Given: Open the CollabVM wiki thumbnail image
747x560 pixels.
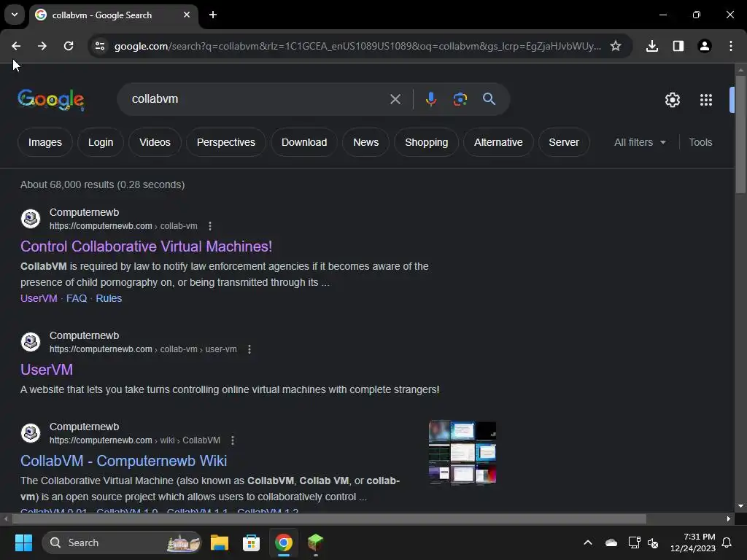Looking at the screenshot, I should click(462, 452).
